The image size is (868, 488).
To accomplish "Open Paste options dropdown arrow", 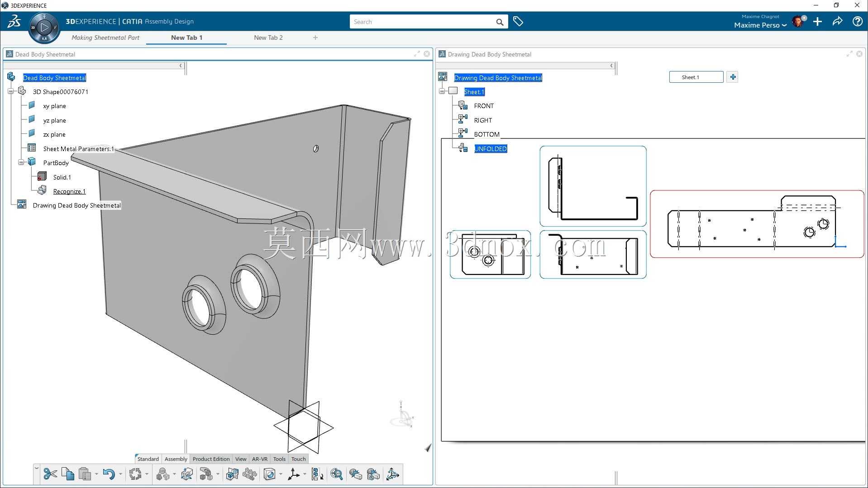I will coord(96,474).
